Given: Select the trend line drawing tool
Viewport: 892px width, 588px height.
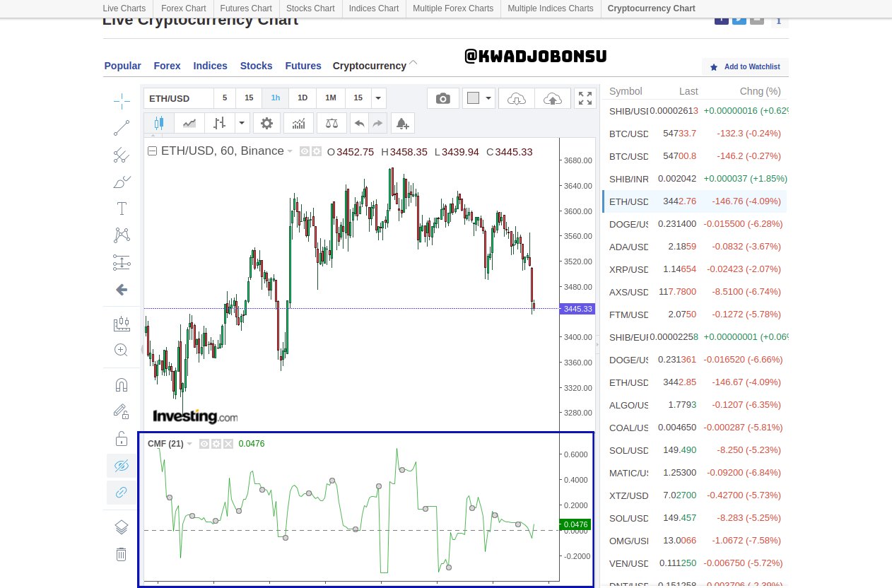Looking at the screenshot, I should coord(122,128).
